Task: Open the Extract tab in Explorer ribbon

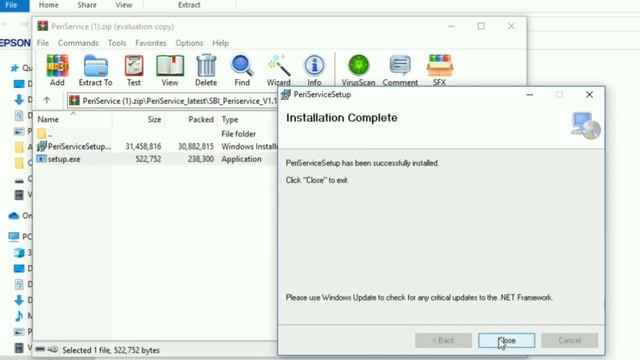Action: [x=189, y=5]
